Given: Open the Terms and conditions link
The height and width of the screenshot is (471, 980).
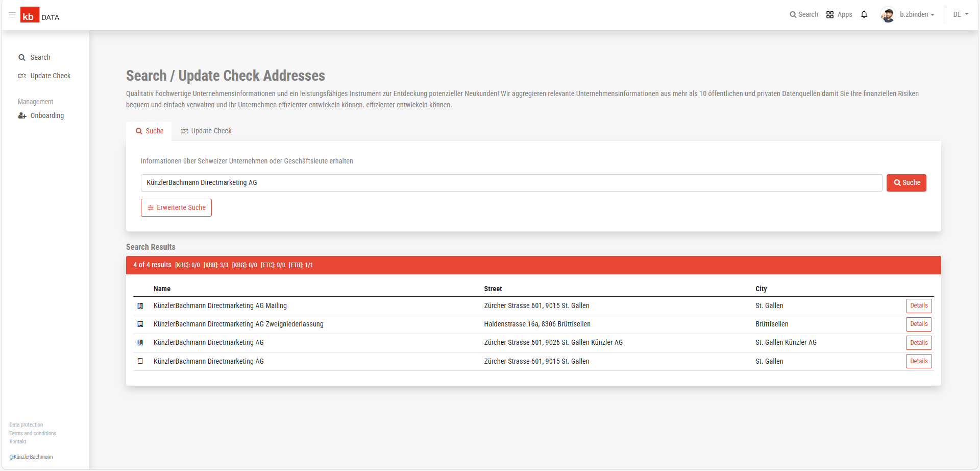Looking at the screenshot, I should 33,434.
